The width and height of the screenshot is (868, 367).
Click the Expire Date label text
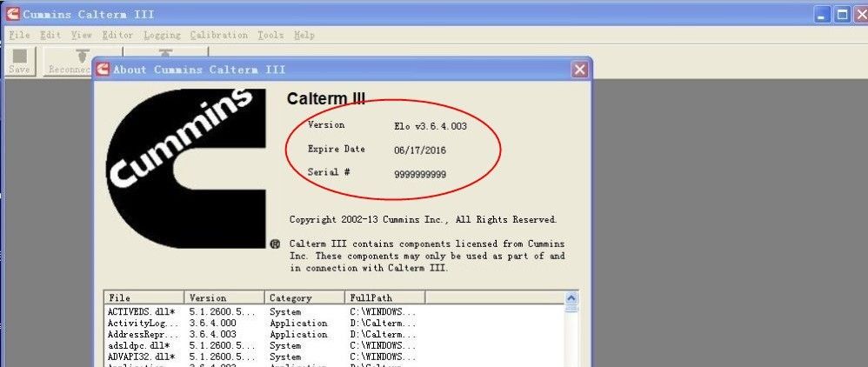click(x=336, y=149)
